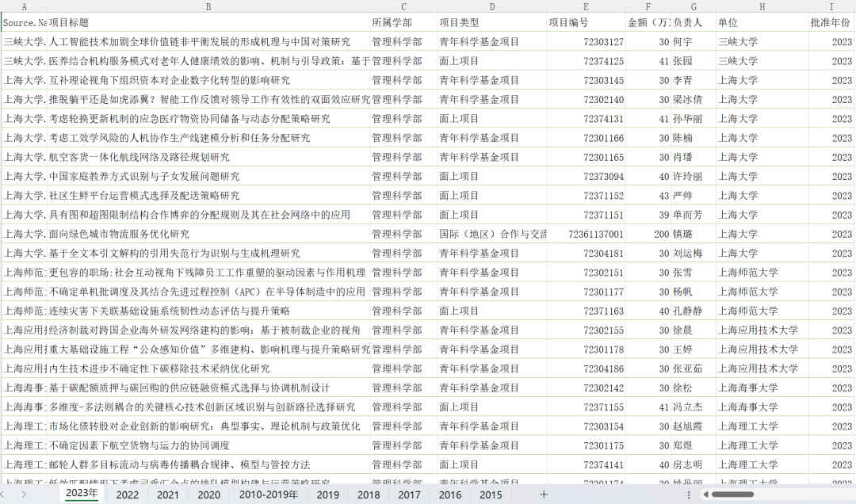Image resolution: width=856 pixels, height=504 pixels.
Task: Select column C header
Action: coord(403,6)
